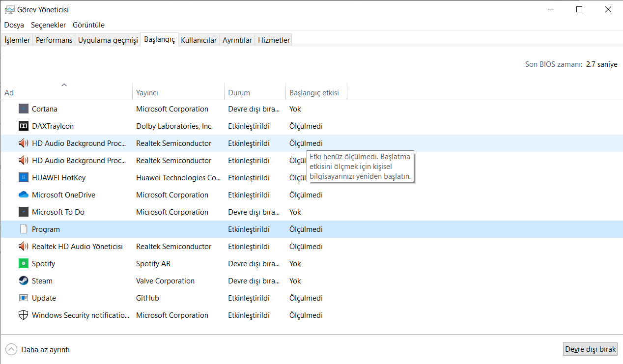Click the Dolby DAXTrayIcon icon
The width and height of the screenshot is (623, 364).
pyautogui.click(x=24, y=126)
